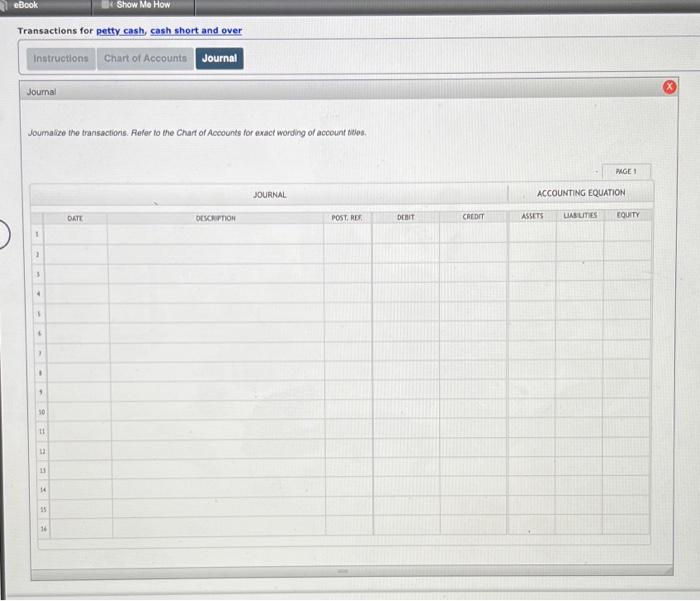Viewport: 700px width, 601px height.
Task: Click the Description cell in row 1
Action: (x=215, y=234)
